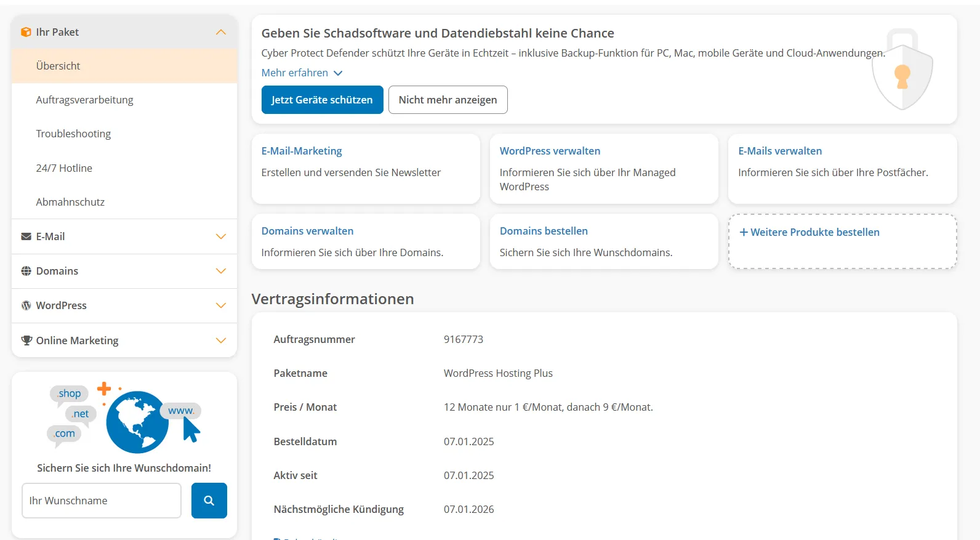Open the Abmahnschutz menu entry
Image resolution: width=980 pixels, height=540 pixels.
(124, 202)
